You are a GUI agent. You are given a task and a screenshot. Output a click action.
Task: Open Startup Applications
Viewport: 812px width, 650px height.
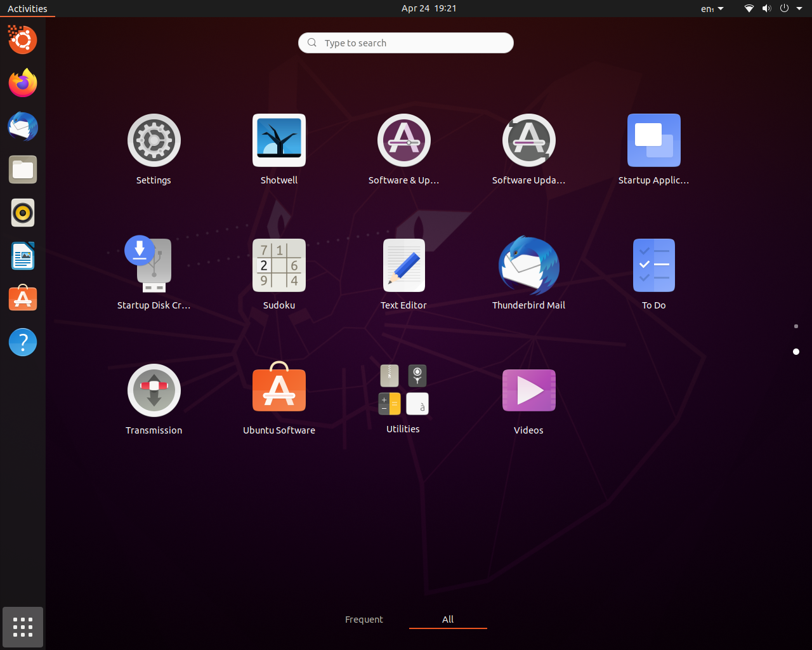tap(654, 150)
